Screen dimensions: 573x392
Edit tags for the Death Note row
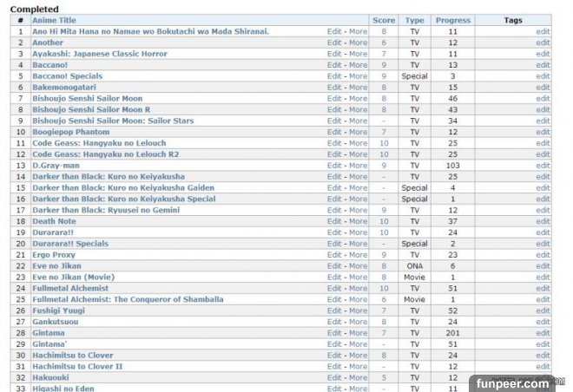(543, 221)
